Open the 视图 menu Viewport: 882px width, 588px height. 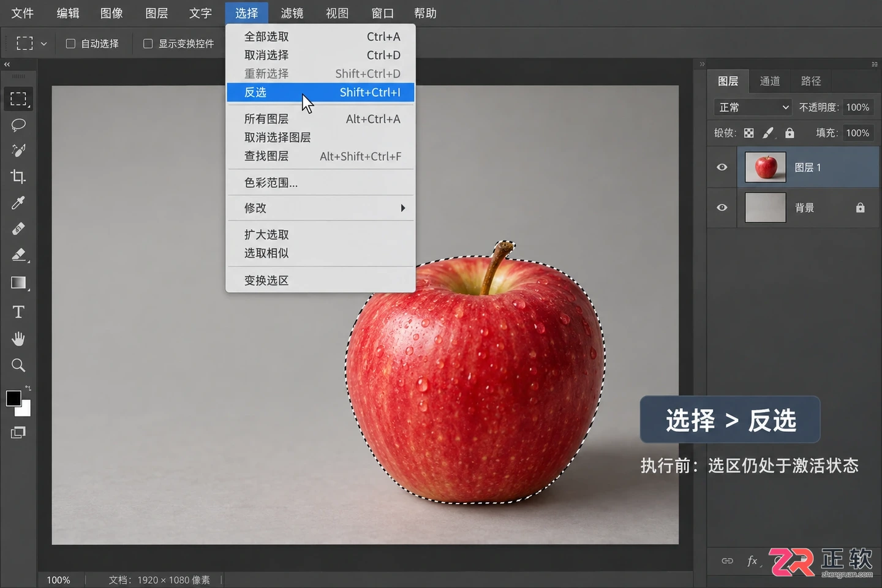[x=337, y=13]
